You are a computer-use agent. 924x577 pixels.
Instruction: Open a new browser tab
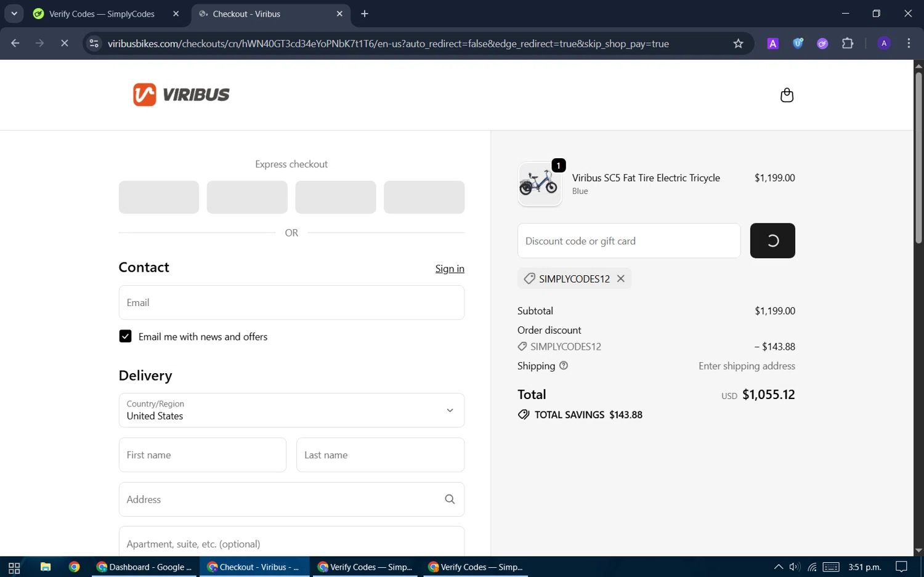365,14
